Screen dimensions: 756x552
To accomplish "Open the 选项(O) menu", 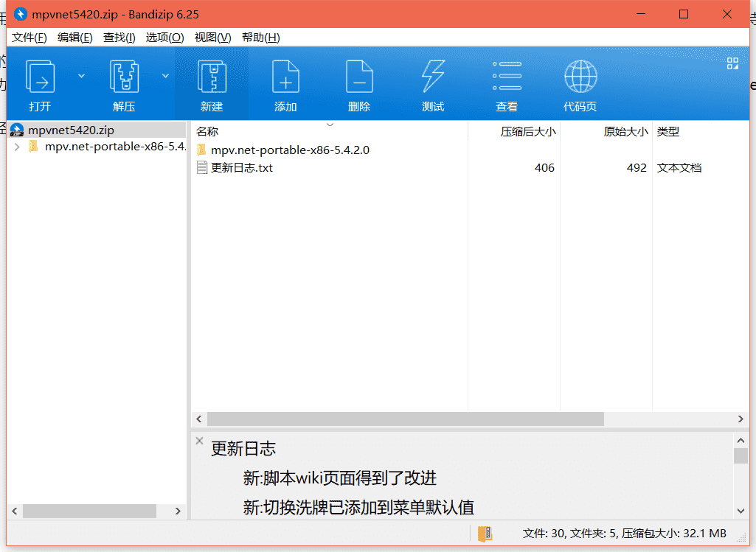I will 165,38.
